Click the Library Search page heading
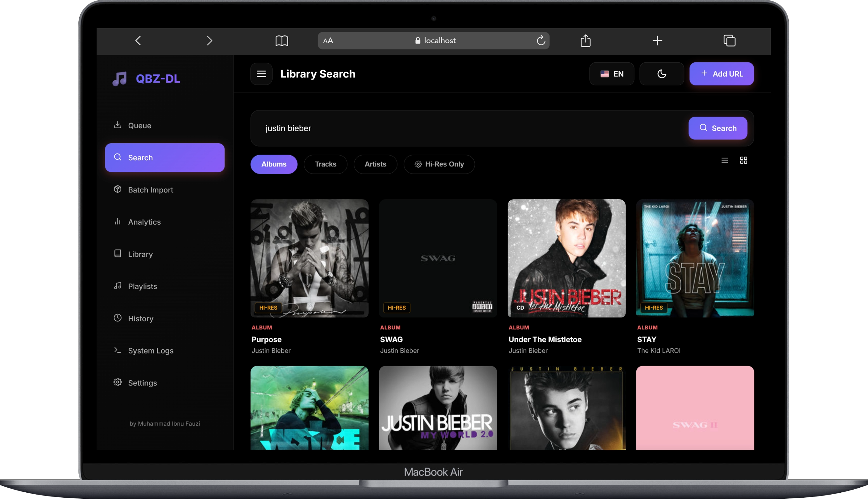 318,74
